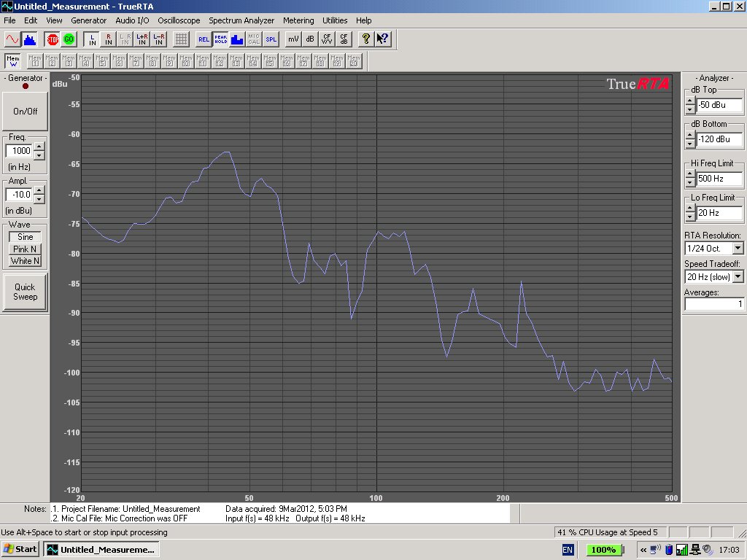Raise dB Top with up arrow
747x560 pixels.
coord(690,101)
